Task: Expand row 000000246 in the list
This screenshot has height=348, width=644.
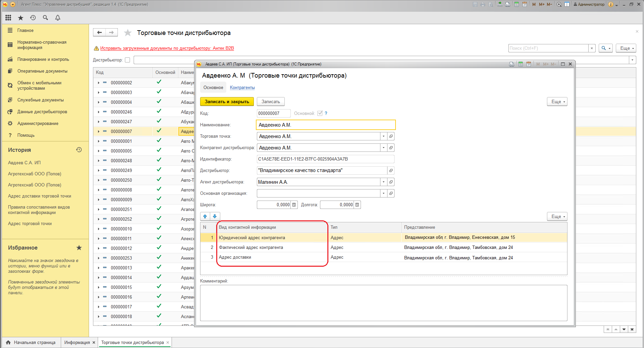Action: (98, 112)
